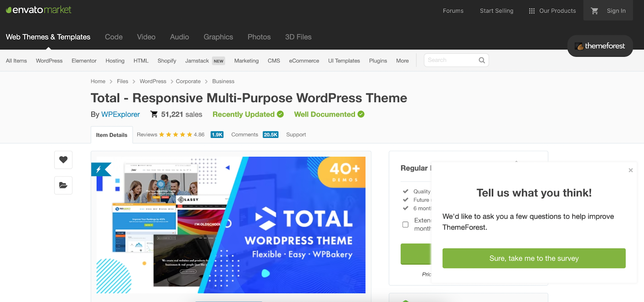644x302 pixels.
Task: Go to Home breadcrumb
Action: (x=98, y=81)
